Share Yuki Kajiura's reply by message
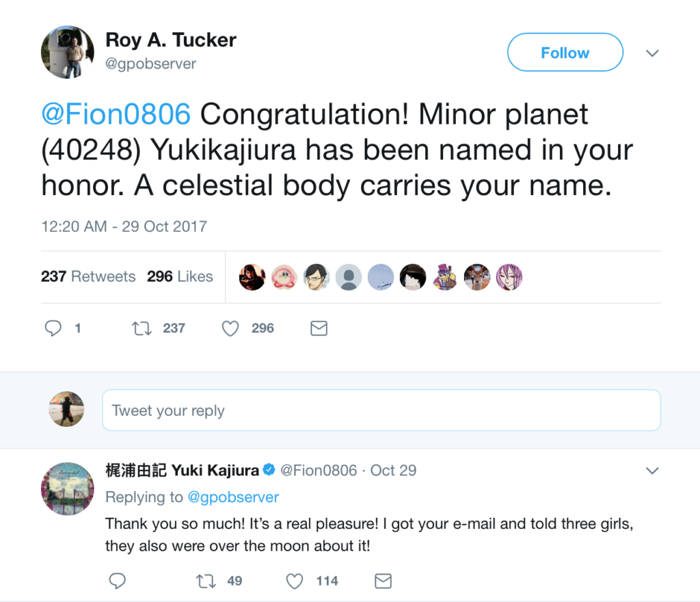The width and height of the screenshot is (700, 602). click(383, 581)
